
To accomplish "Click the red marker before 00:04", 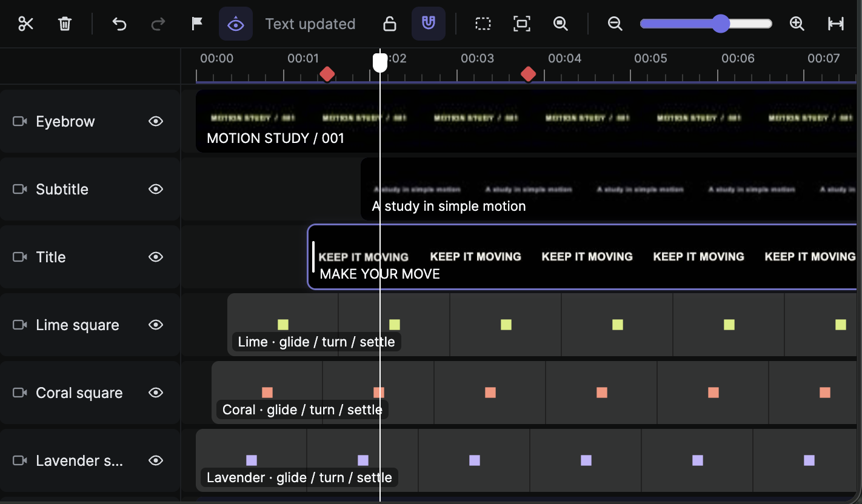I will click(x=529, y=75).
